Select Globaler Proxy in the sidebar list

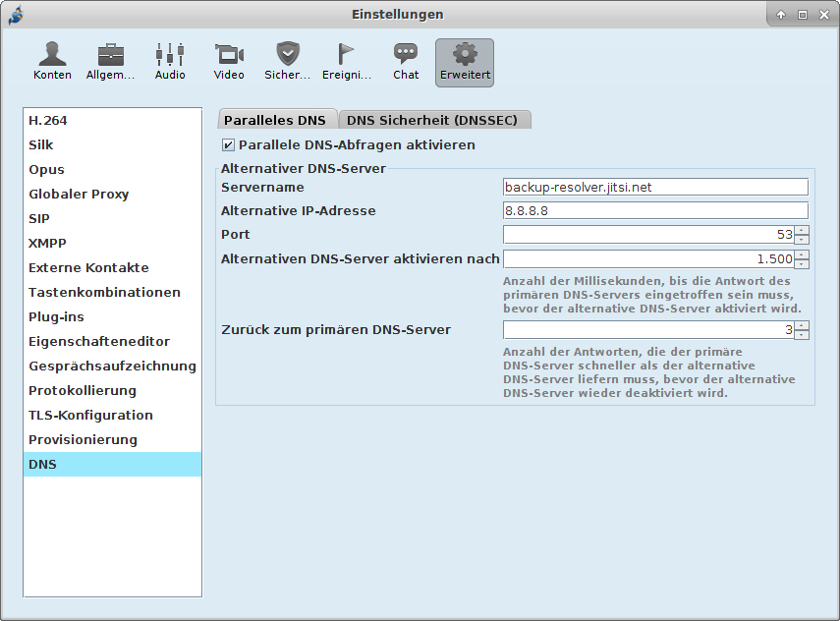[79, 195]
